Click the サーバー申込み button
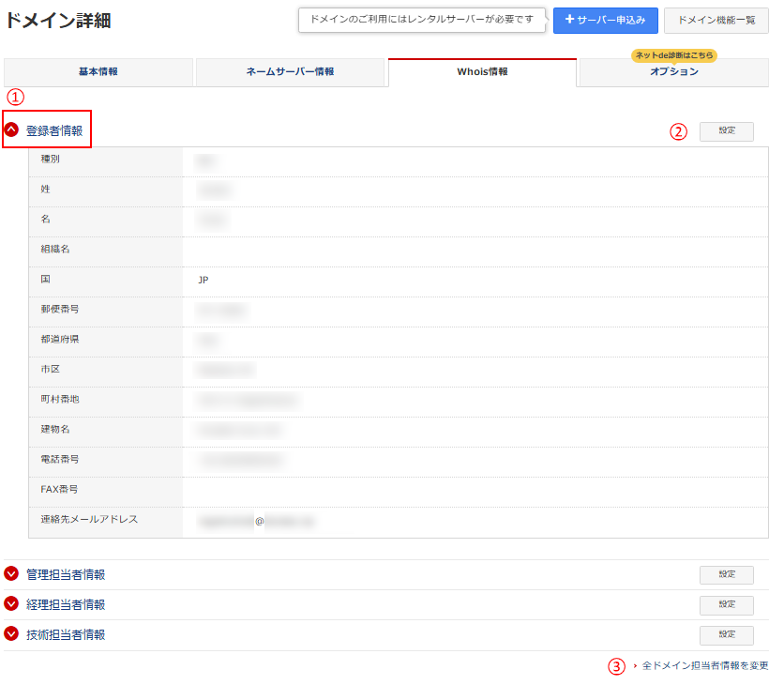 [x=606, y=21]
